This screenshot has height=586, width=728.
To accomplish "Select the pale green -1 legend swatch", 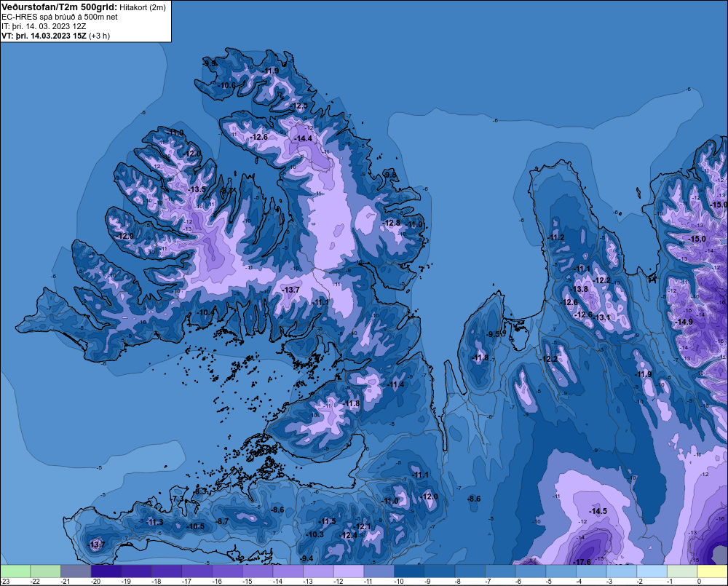I will pos(683,571).
